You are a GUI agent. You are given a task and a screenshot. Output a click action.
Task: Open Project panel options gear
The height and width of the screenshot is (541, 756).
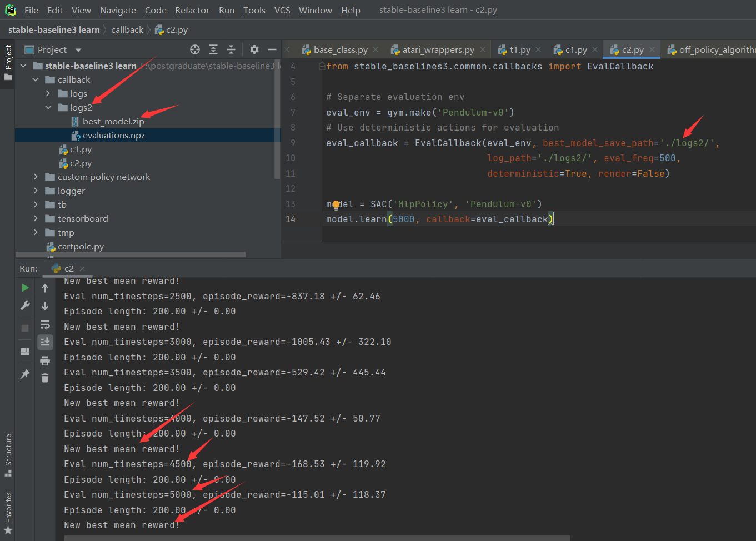(254, 49)
